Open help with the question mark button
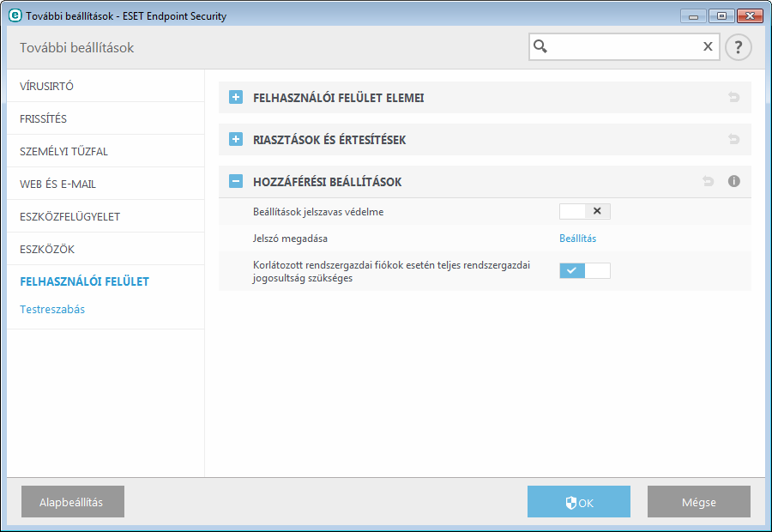The width and height of the screenshot is (772, 532). point(738,47)
